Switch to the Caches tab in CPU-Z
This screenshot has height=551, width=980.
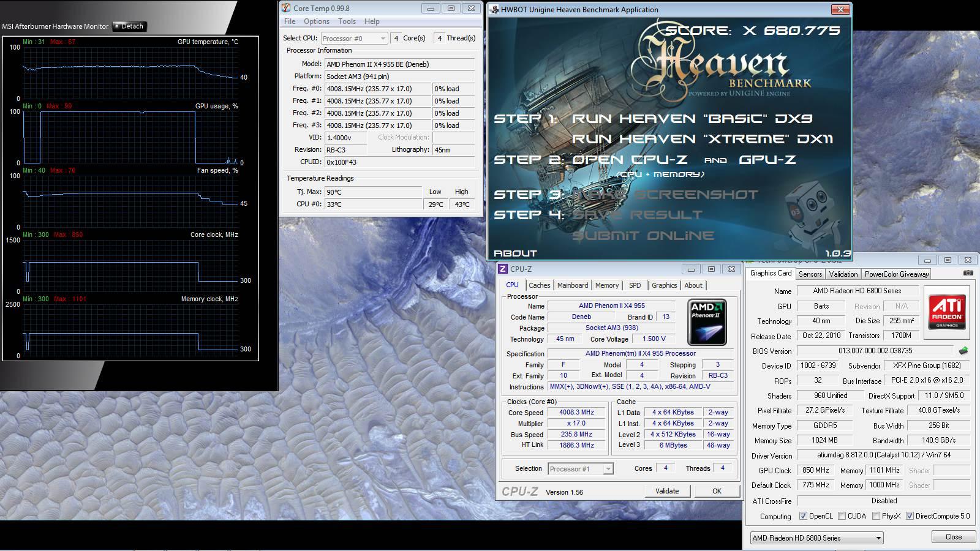pyautogui.click(x=539, y=285)
